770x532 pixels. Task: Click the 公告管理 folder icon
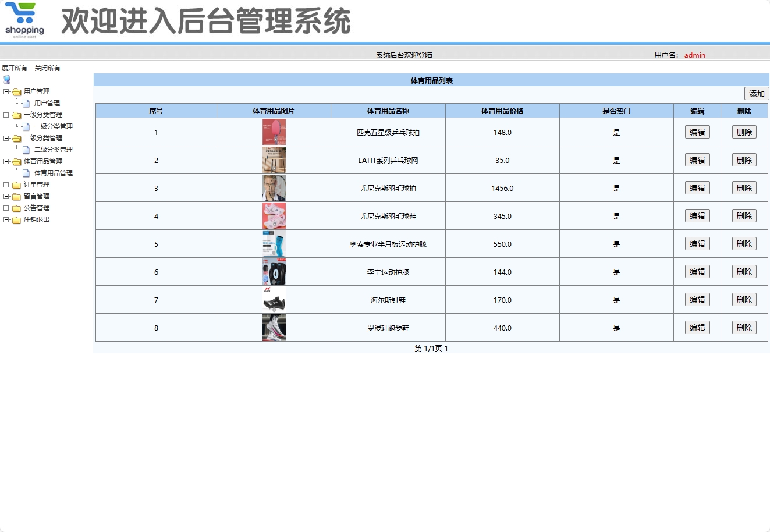16,208
